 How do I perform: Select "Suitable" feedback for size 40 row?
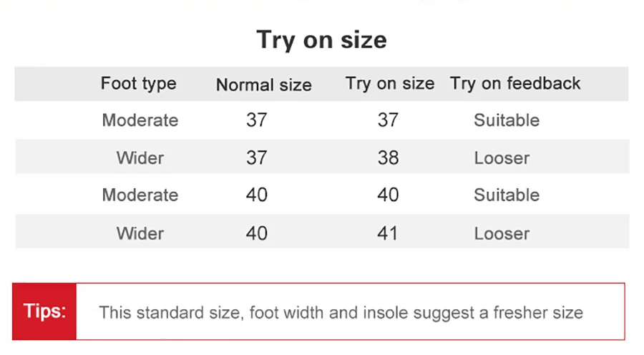506,195
